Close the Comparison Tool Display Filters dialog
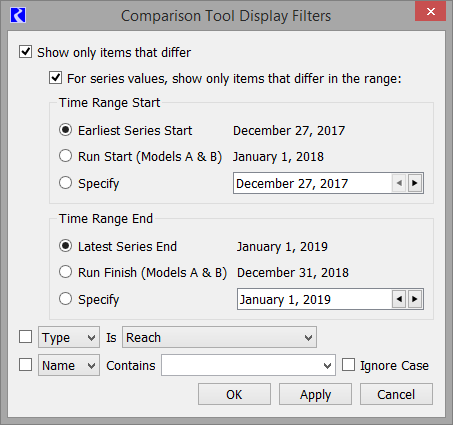Image resolution: width=453 pixels, height=425 pixels. pyautogui.click(x=430, y=11)
